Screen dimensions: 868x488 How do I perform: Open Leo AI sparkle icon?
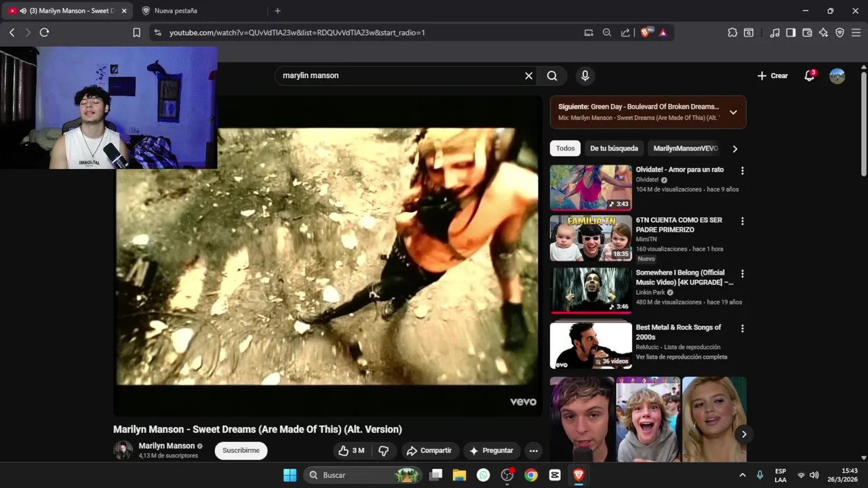(x=823, y=33)
